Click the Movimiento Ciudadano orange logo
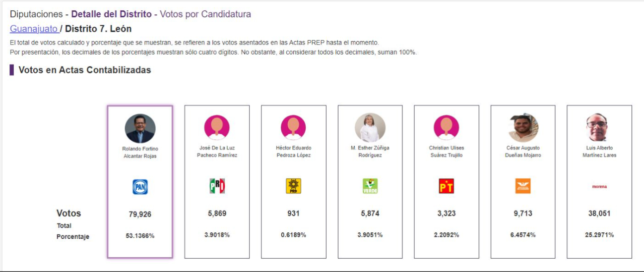The height and width of the screenshot is (272, 644). pyautogui.click(x=523, y=186)
